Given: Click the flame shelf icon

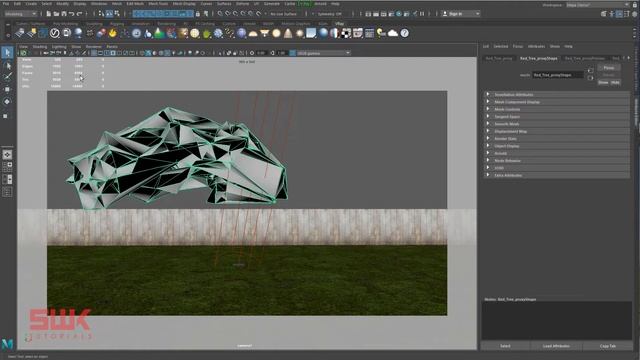Looking at the screenshot, I should 112,33.
